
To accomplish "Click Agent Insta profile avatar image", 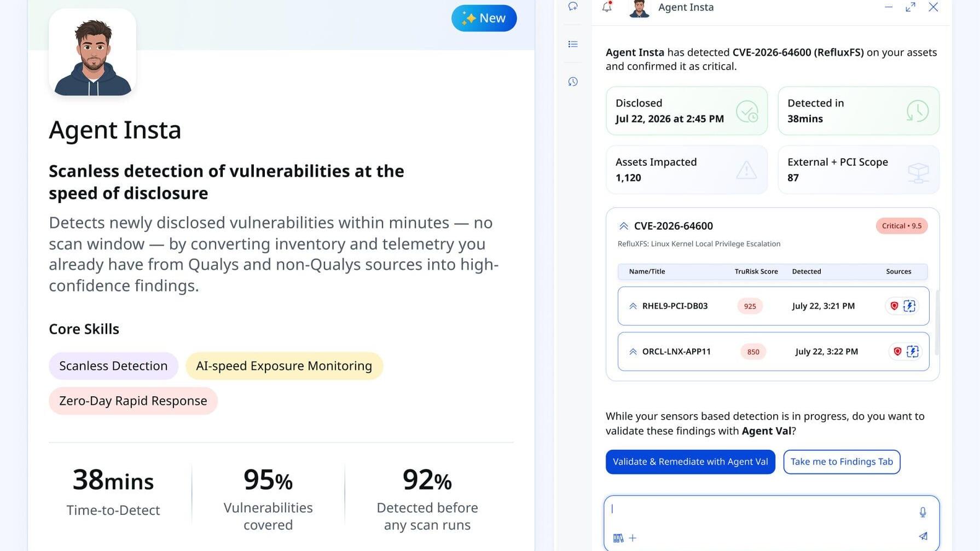I will tap(92, 53).
